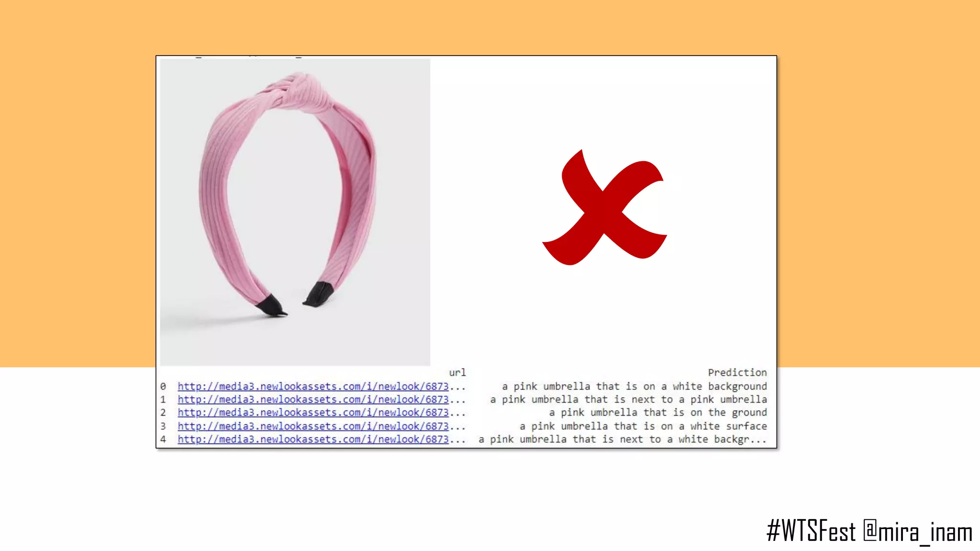Viewport: 980px width, 551px height.
Task: Open the newlookassets link in row 1
Action: pyautogui.click(x=313, y=399)
